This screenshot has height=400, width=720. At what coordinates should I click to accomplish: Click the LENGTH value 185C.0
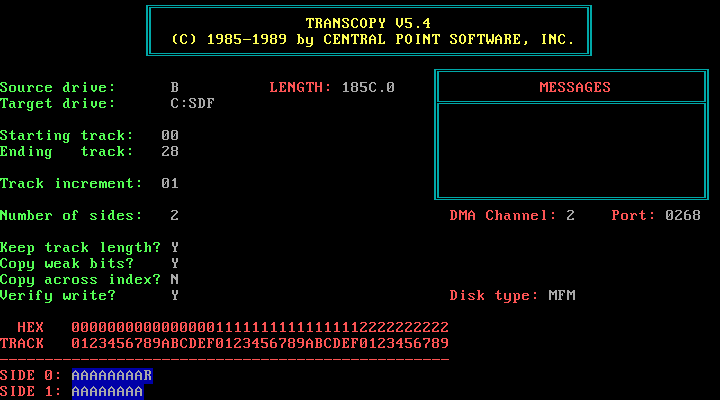(x=367, y=87)
